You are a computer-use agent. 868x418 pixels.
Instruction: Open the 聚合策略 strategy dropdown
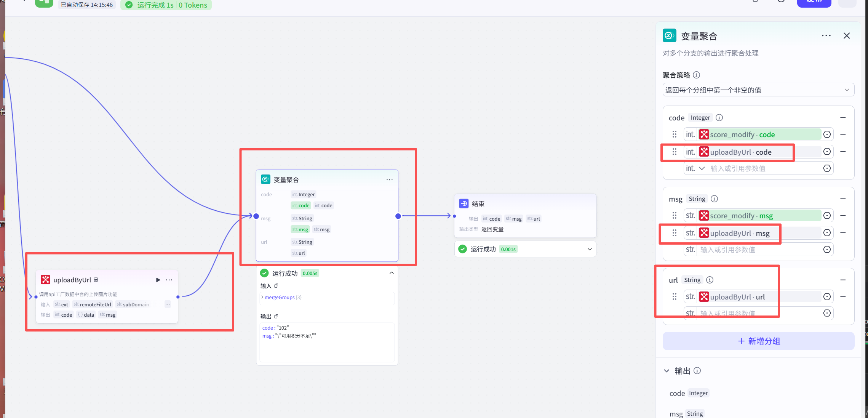point(758,90)
